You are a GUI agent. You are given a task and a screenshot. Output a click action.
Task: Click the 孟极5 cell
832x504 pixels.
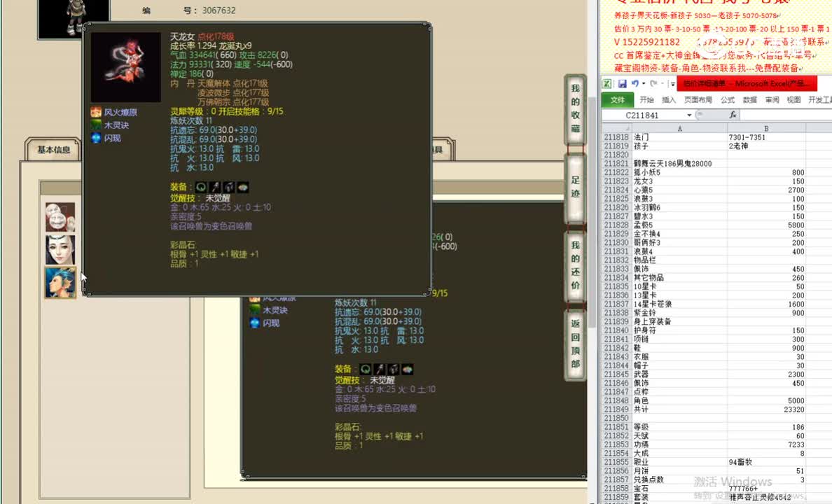[x=680, y=225]
